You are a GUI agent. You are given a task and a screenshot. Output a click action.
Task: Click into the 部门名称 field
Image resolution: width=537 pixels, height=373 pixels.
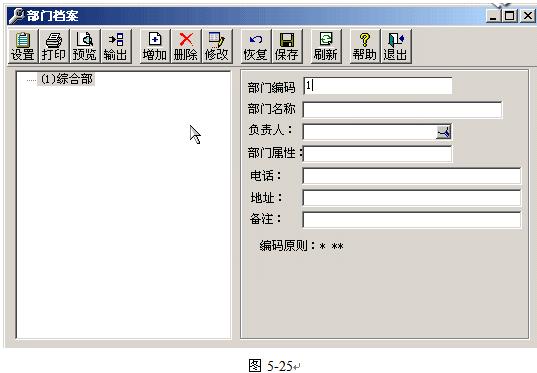(x=402, y=110)
